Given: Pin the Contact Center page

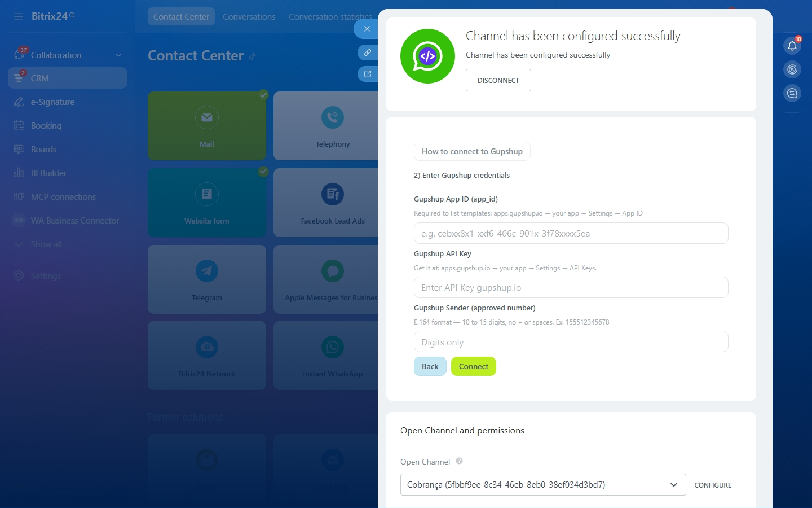Looking at the screenshot, I should pyautogui.click(x=252, y=56).
